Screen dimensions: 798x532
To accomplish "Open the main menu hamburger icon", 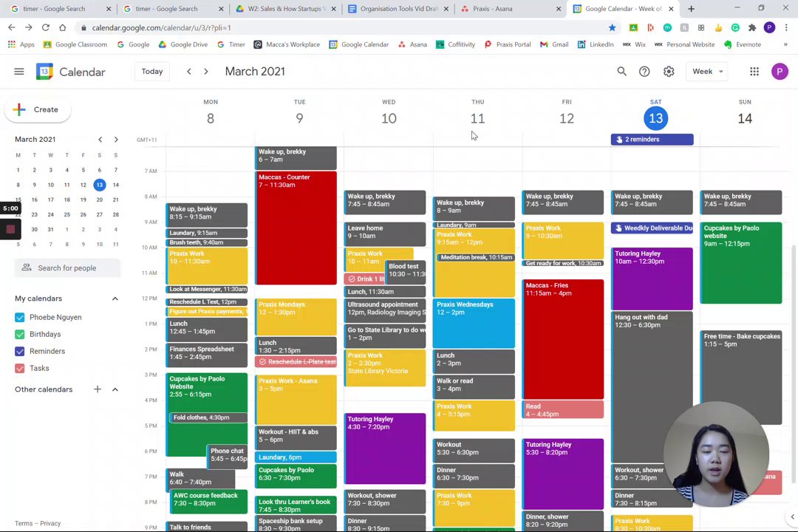I will pos(18,72).
